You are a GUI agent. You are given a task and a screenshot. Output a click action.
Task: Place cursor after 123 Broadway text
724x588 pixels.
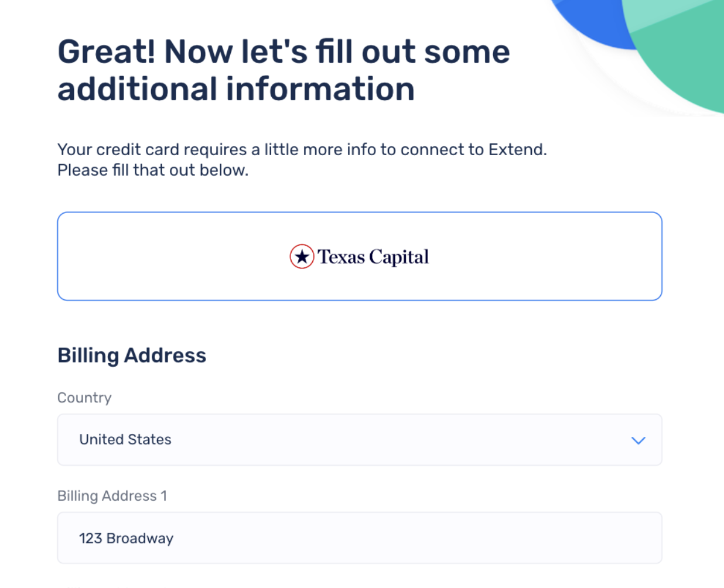(175, 538)
